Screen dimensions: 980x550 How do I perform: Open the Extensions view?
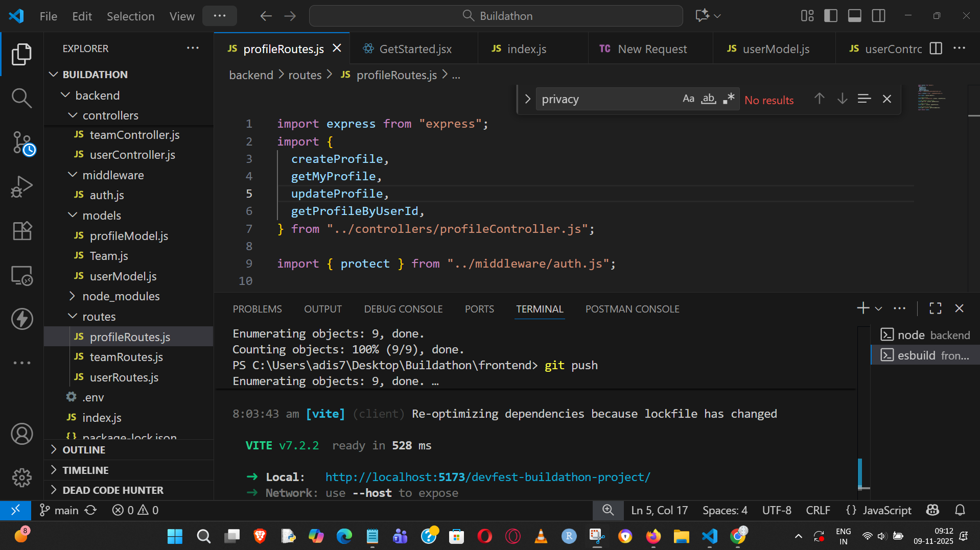[21, 231]
